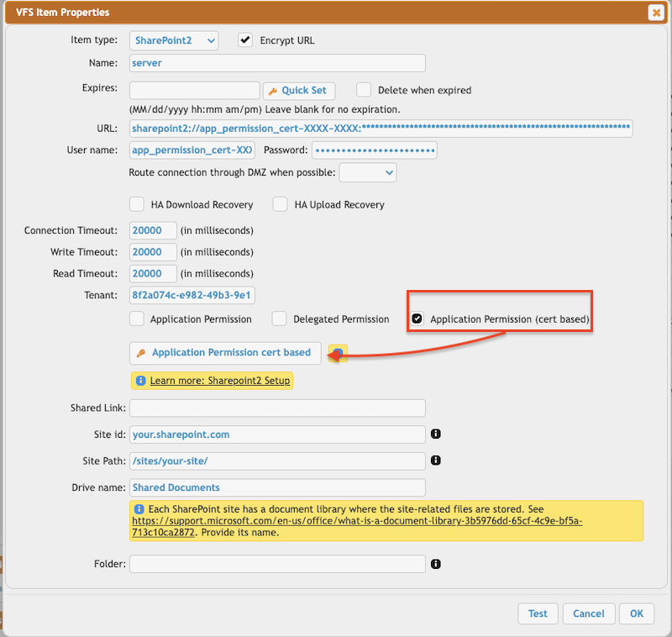Screen dimensions: 672x637
Task: Click into the Drive name field
Action: point(277,487)
